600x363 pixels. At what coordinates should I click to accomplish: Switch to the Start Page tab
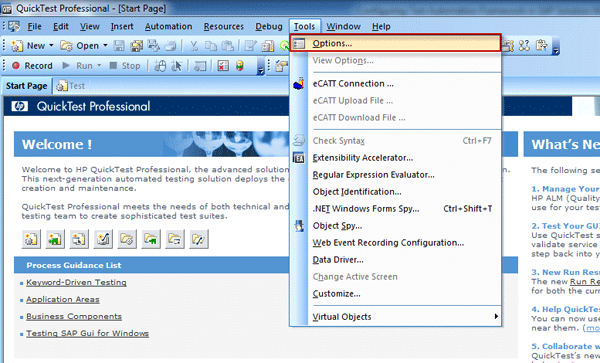pos(26,86)
